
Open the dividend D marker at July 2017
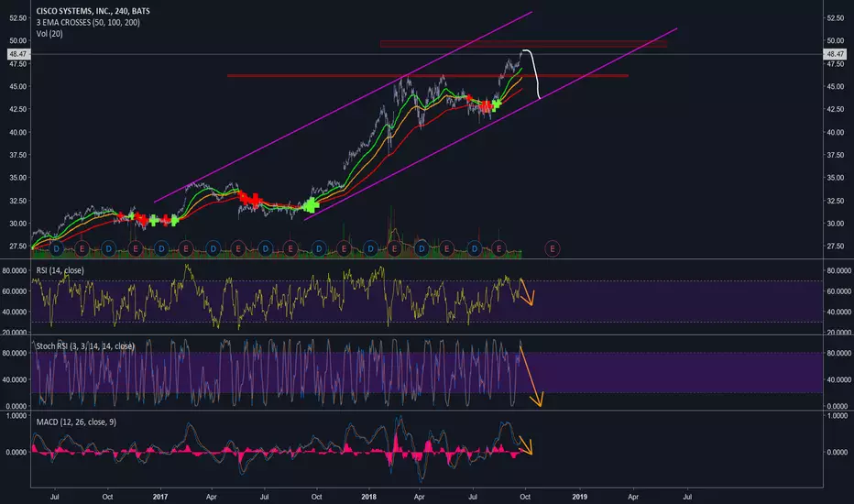[x=265, y=249]
